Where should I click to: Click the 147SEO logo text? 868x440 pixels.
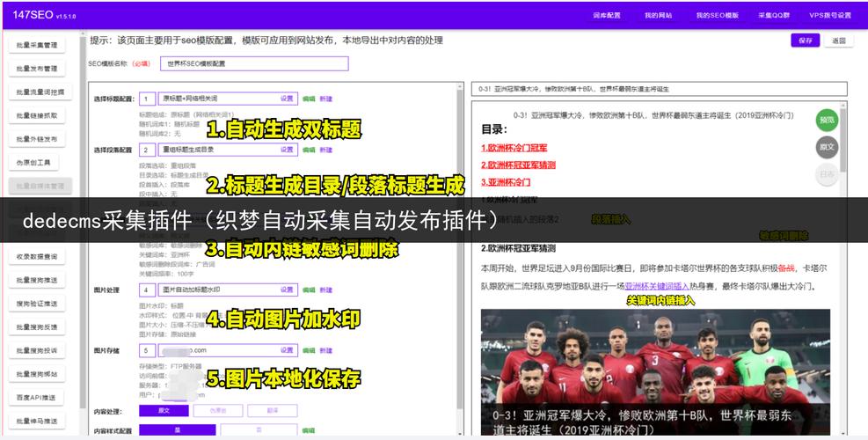pyautogui.click(x=33, y=15)
